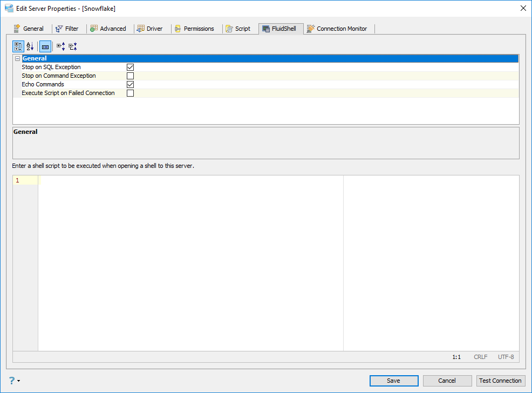Click the blue question mark help icon
The image size is (532, 393).
[12, 381]
